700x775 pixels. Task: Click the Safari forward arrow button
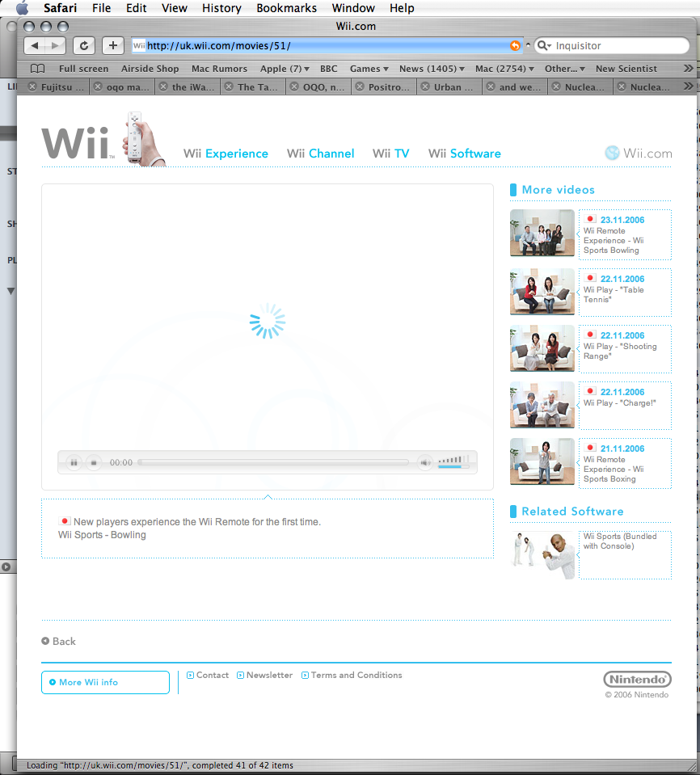pyautogui.click(x=55, y=46)
